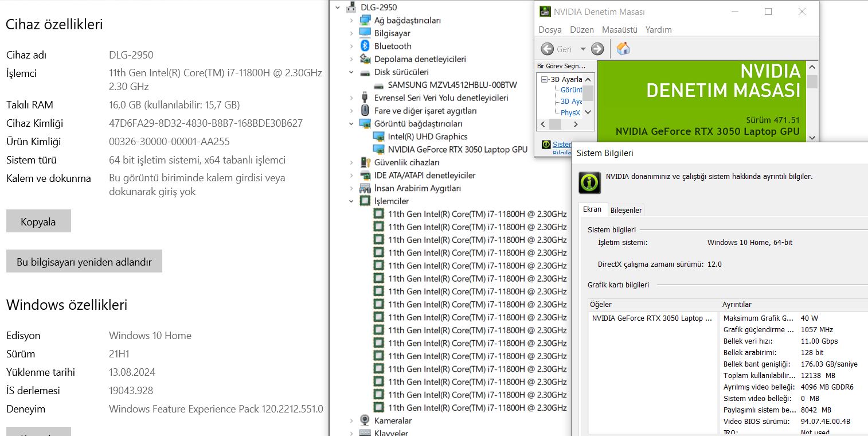Viewport: 868px width, 436px height.
Task: Click the scrollbar beside the NVIDIA banner
Action: click(812, 101)
